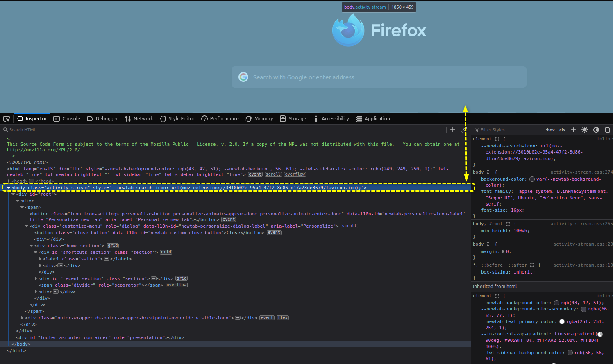Expand the outer-wrapper div node
This screenshot has height=364, width=613.
tap(22, 318)
